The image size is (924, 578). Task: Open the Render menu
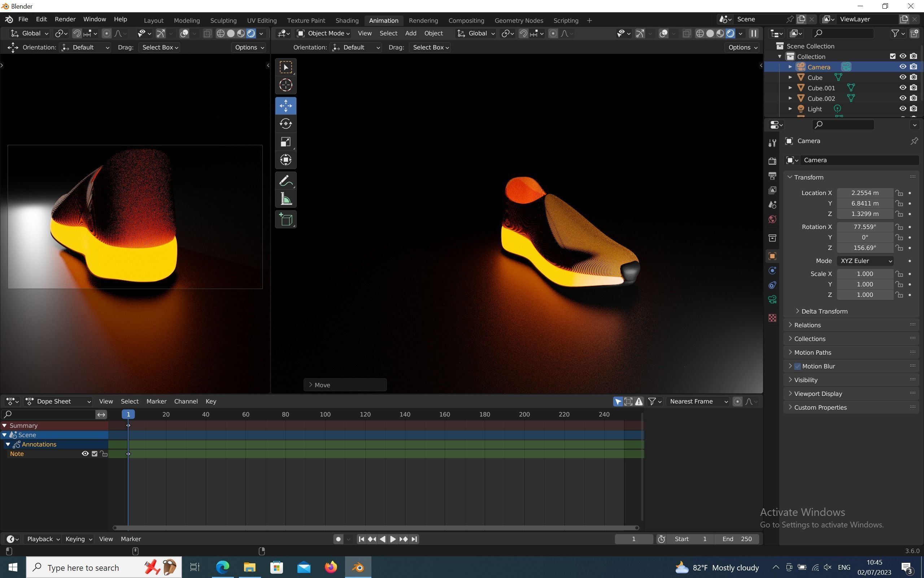point(65,20)
